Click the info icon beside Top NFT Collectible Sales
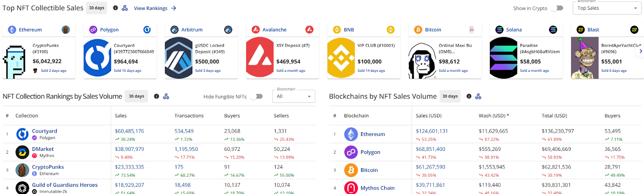The height and width of the screenshot is (194, 644). pos(116,8)
